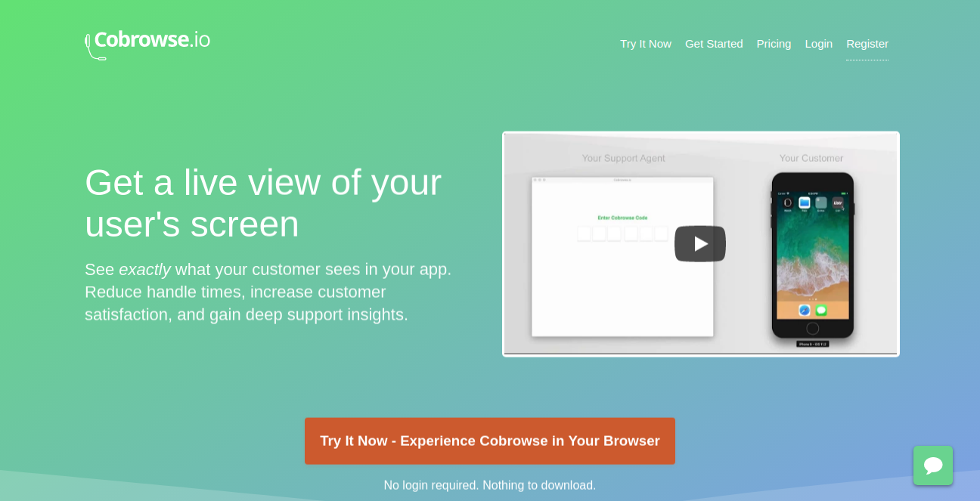The image size is (980, 501).
Task: Click the 'Your Customer' label in video
Action: coord(811,158)
